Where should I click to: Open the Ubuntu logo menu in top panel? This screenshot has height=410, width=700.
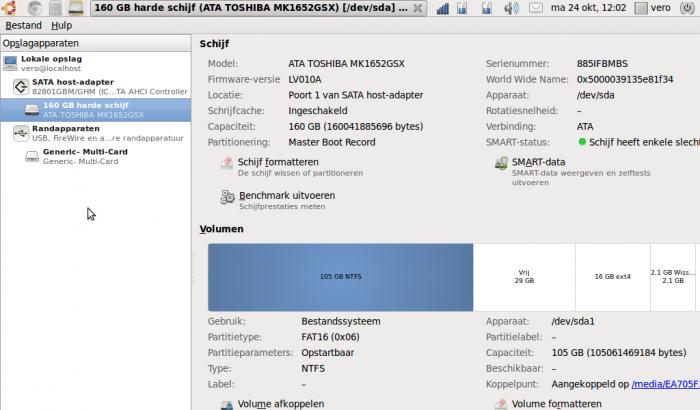8,8
